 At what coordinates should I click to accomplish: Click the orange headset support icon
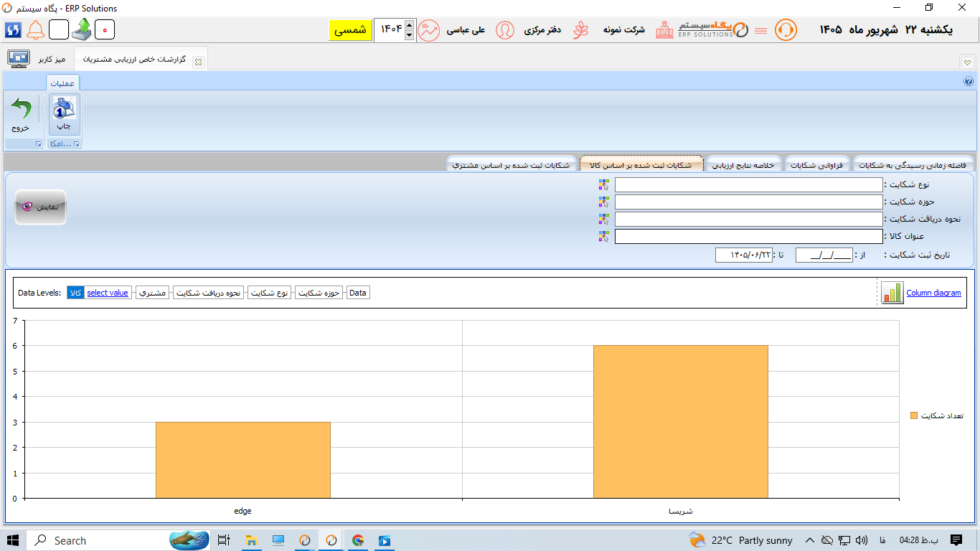click(x=786, y=30)
